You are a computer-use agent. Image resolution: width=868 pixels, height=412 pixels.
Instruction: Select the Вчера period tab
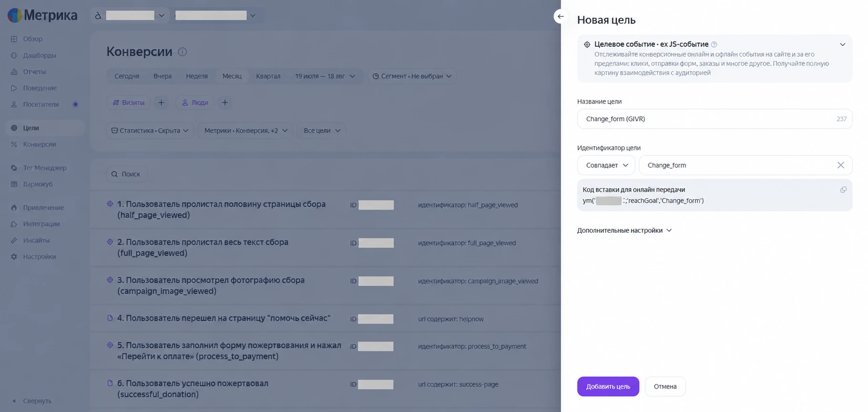(163, 76)
